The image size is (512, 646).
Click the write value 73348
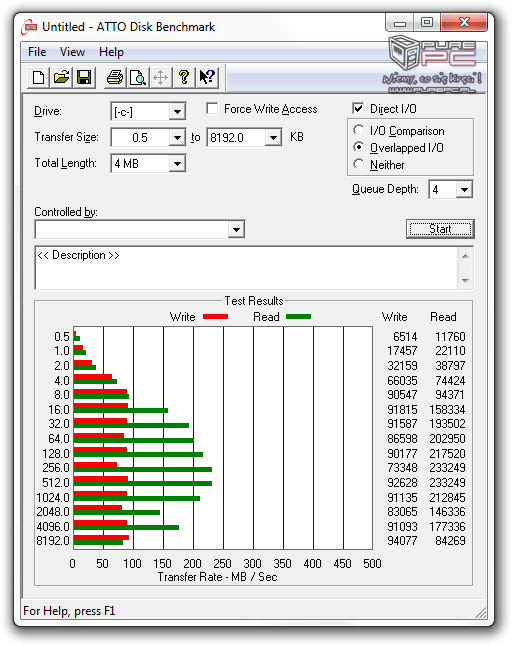tap(402, 468)
